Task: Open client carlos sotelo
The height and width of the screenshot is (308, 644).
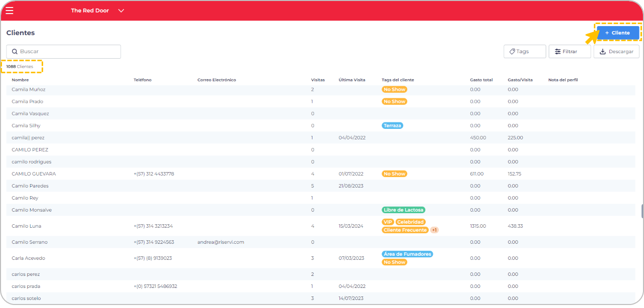Action: [x=27, y=298]
